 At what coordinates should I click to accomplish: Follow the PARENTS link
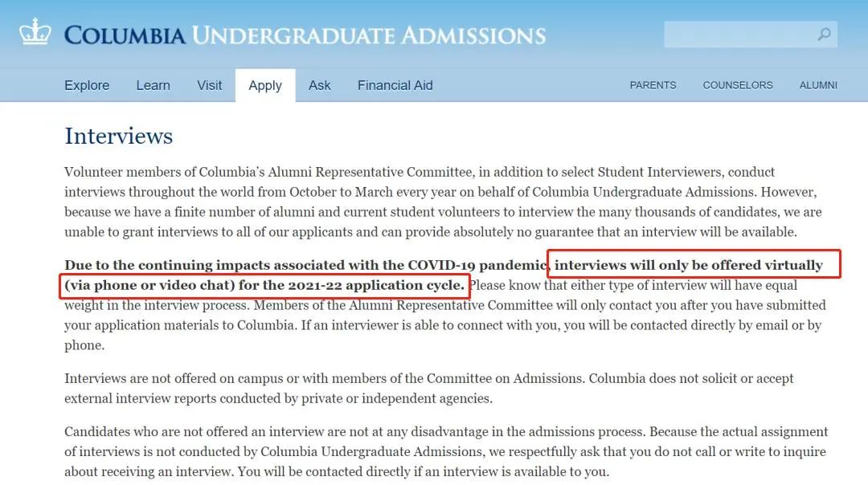pos(653,85)
